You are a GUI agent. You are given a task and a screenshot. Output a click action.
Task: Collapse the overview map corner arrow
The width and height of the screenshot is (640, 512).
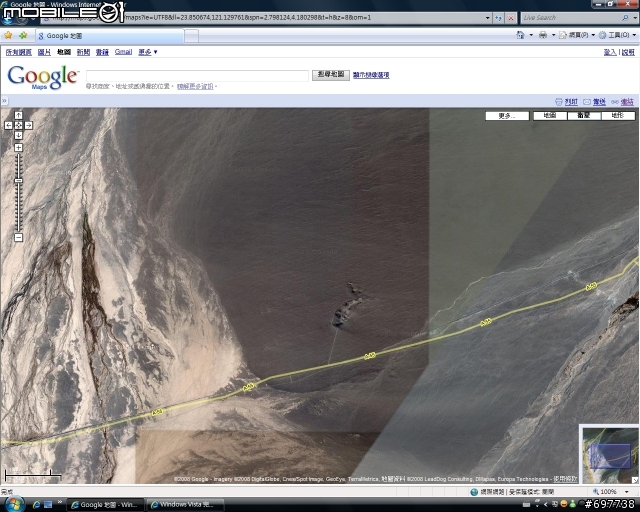(x=636, y=480)
